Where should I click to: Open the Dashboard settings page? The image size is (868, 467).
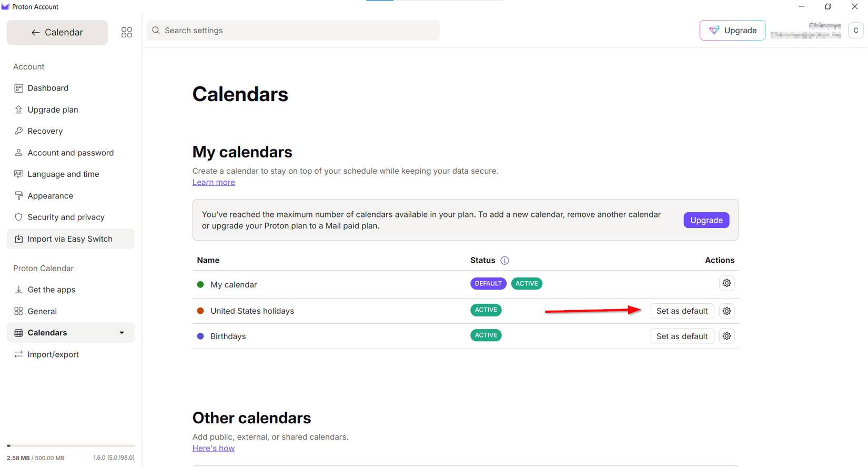click(x=48, y=88)
